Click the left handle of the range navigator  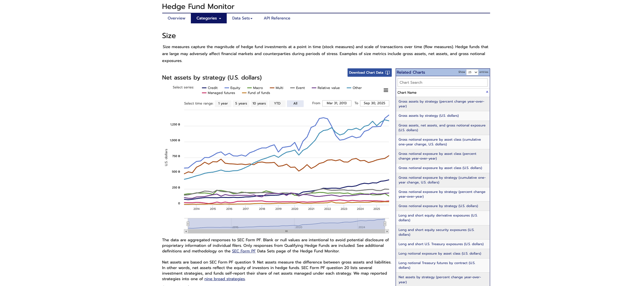(x=188, y=223)
